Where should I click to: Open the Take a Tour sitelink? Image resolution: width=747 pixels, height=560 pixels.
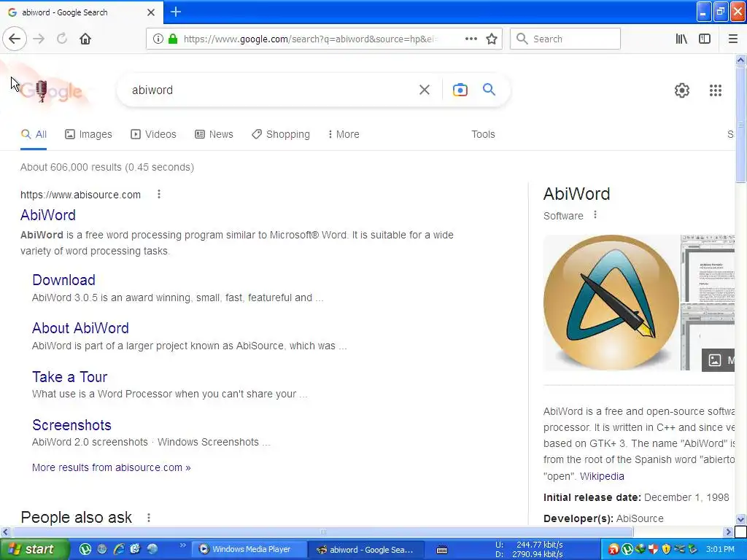click(x=69, y=377)
